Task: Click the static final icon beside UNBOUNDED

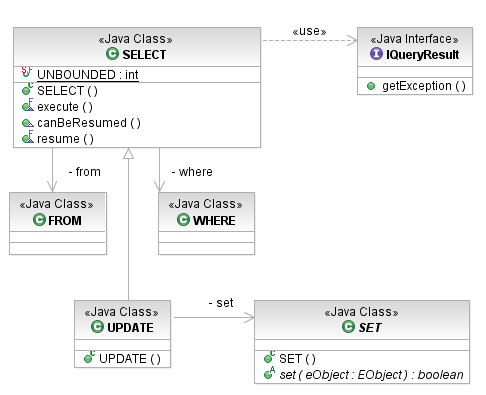Action: (27, 72)
